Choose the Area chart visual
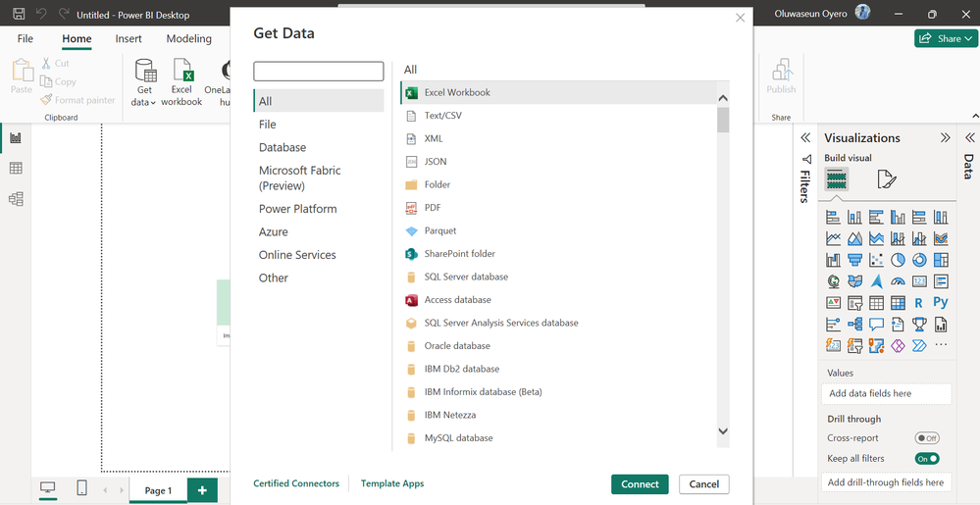This screenshot has height=505, width=980. 854,238
